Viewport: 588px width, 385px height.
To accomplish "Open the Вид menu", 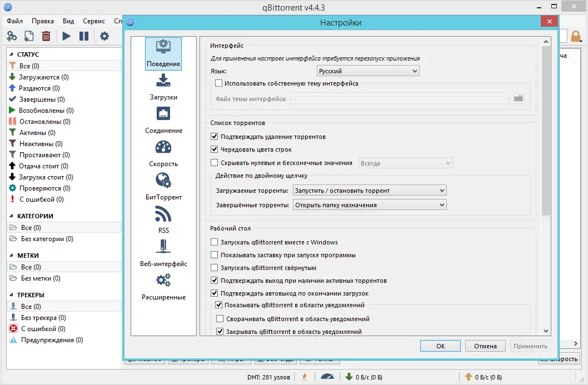I will coord(68,21).
